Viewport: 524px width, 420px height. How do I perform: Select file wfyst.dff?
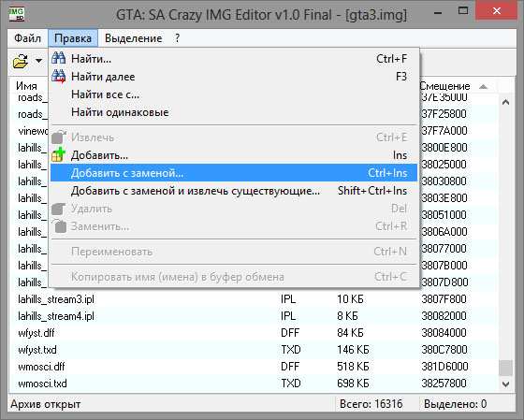tap(36, 333)
